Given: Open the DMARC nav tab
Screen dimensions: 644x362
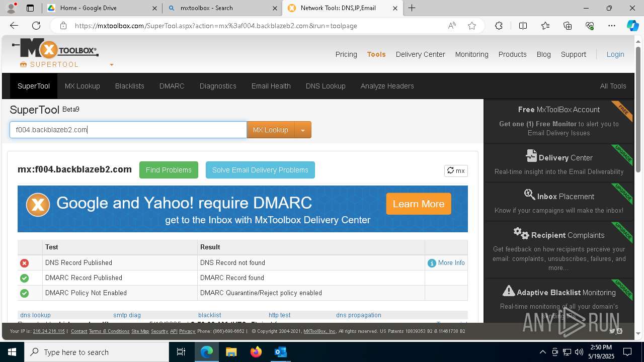Looking at the screenshot, I should coord(172,86).
